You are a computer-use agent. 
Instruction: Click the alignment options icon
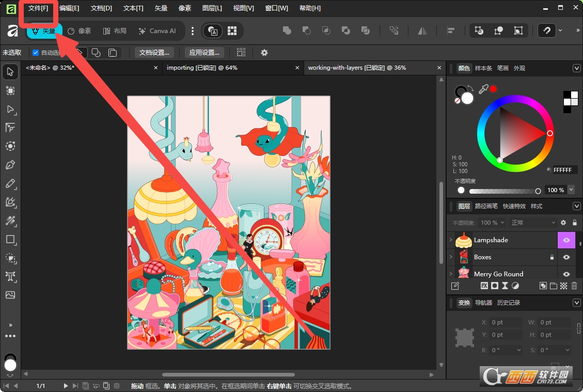click(x=451, y=30)
